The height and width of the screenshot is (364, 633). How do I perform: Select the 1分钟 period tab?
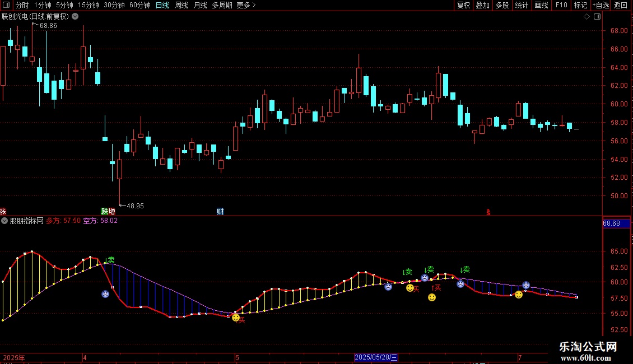pyautogui.click(x=43, y=5)
